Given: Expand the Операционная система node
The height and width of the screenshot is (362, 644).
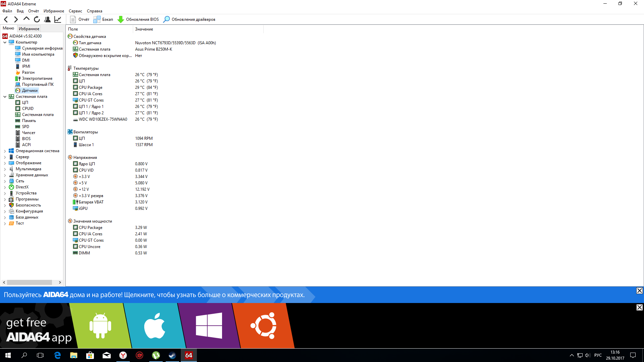Looking at the screenshot, I should (x=5, y=151).
